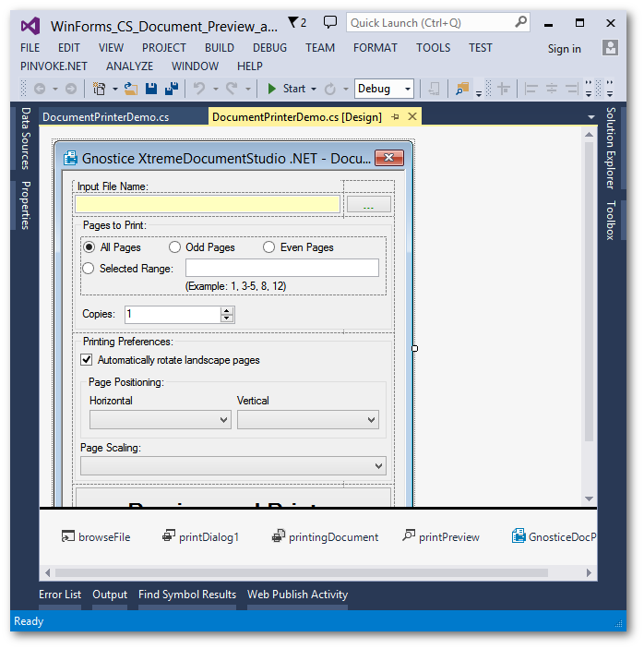
Task: Click the Align Lefts layout icon
Action: click(x=531, y=89)
